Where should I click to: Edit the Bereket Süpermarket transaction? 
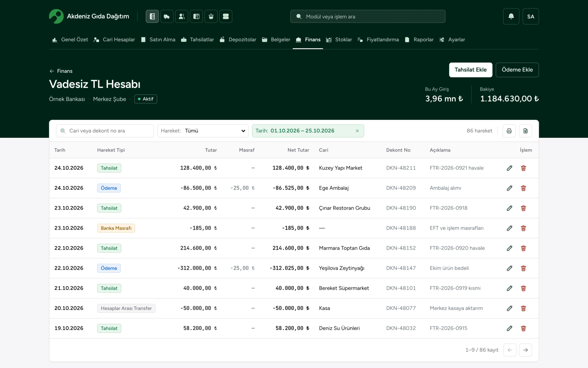(x=510, y=288)
